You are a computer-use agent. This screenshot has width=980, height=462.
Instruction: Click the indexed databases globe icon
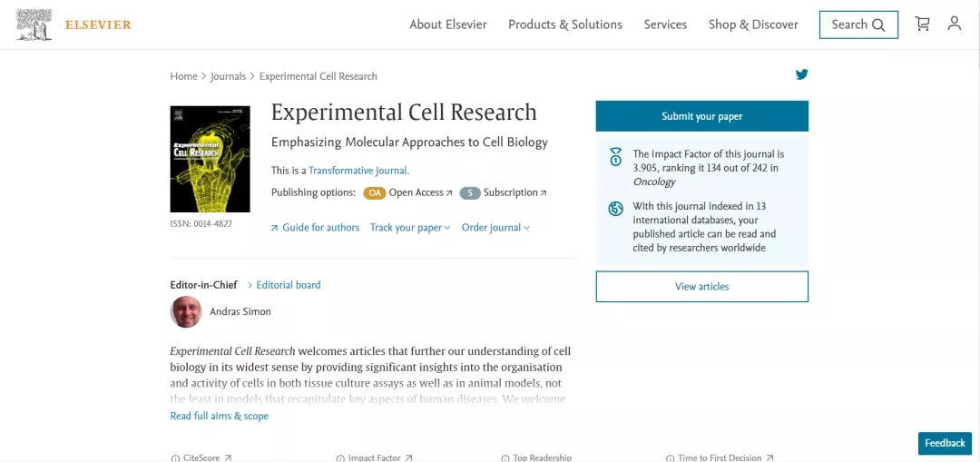(616, 209)
